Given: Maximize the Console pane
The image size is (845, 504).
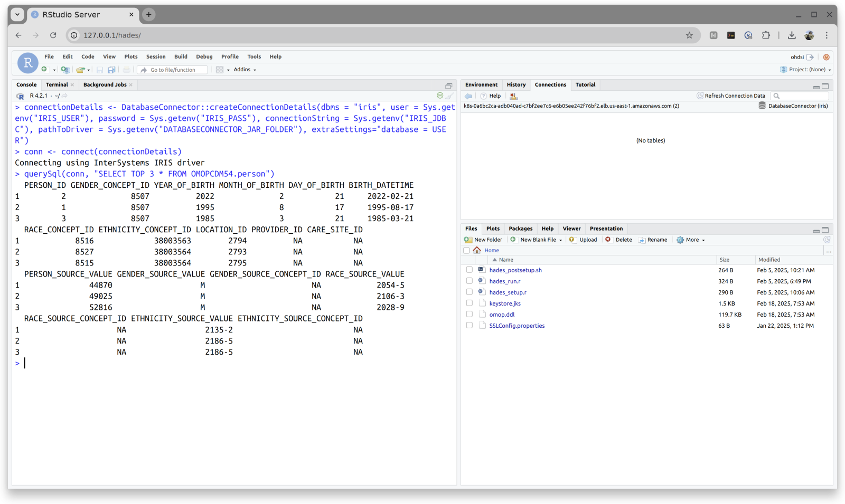Looking at the screenshot, I should 449,85.
